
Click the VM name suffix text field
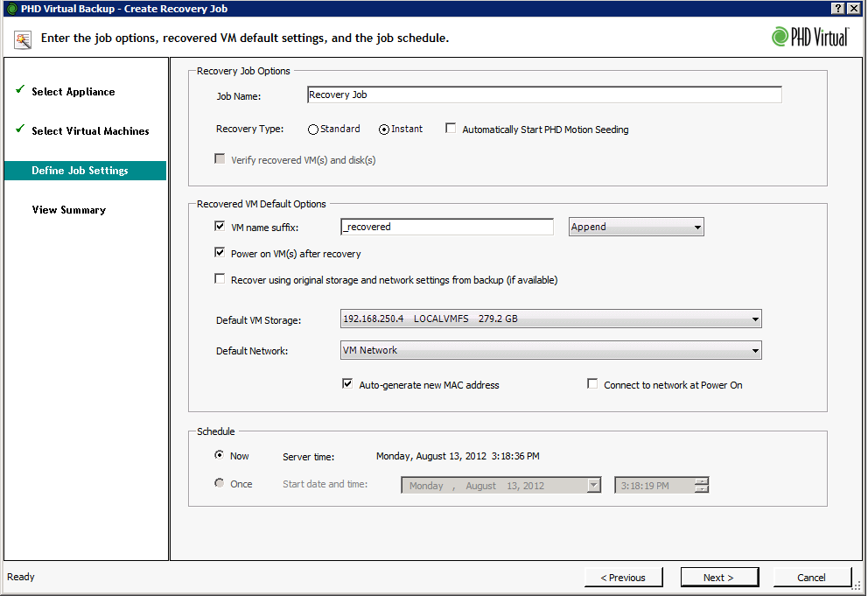pyautogui.click(x=447, y=227)
